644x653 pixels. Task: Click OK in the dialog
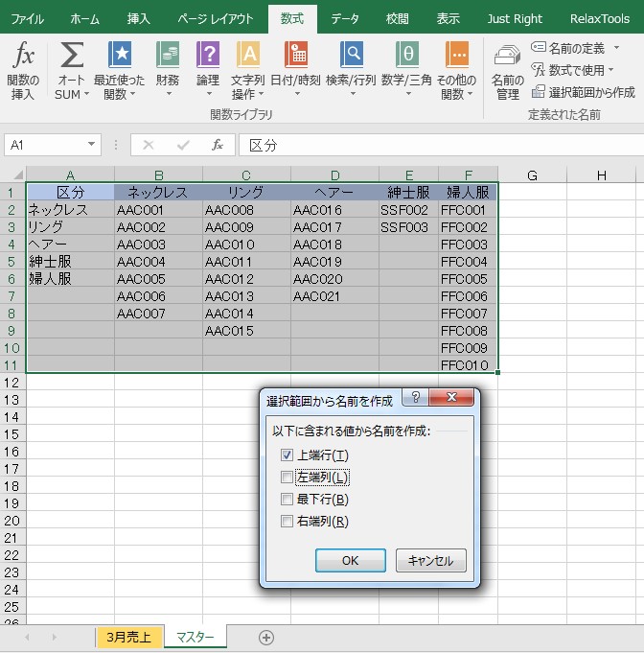(x=350, y=561)
